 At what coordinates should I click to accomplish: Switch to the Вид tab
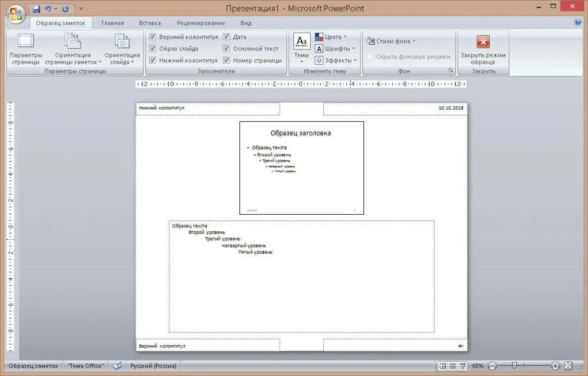pos(246,23)
